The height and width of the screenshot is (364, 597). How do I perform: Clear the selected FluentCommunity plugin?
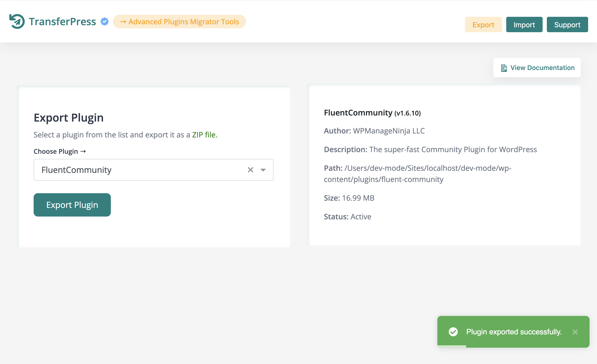250,170
